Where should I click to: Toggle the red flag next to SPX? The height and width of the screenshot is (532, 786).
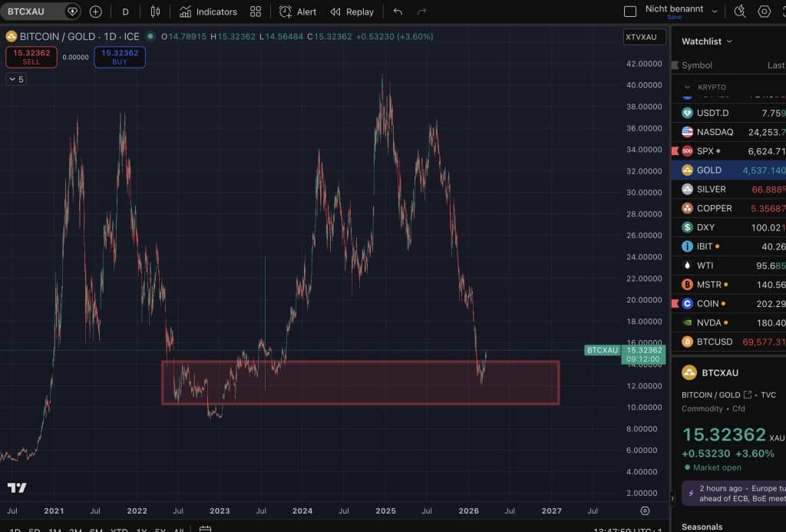point(675,151)
